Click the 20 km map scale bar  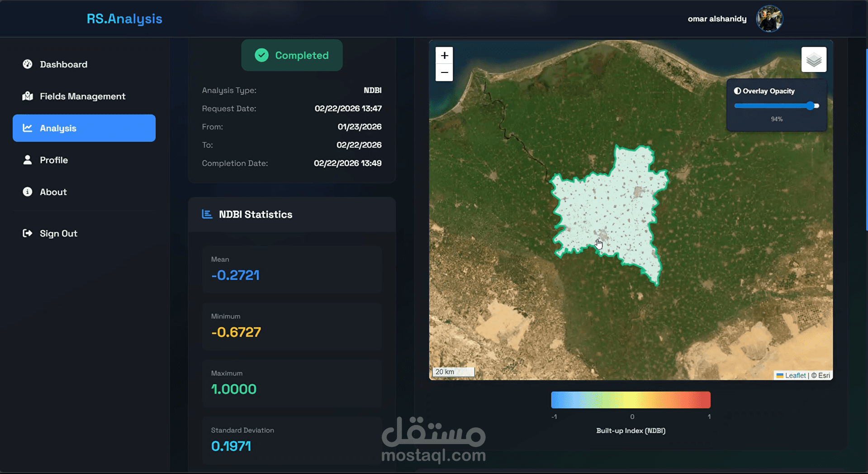click(x=454, y=372)
